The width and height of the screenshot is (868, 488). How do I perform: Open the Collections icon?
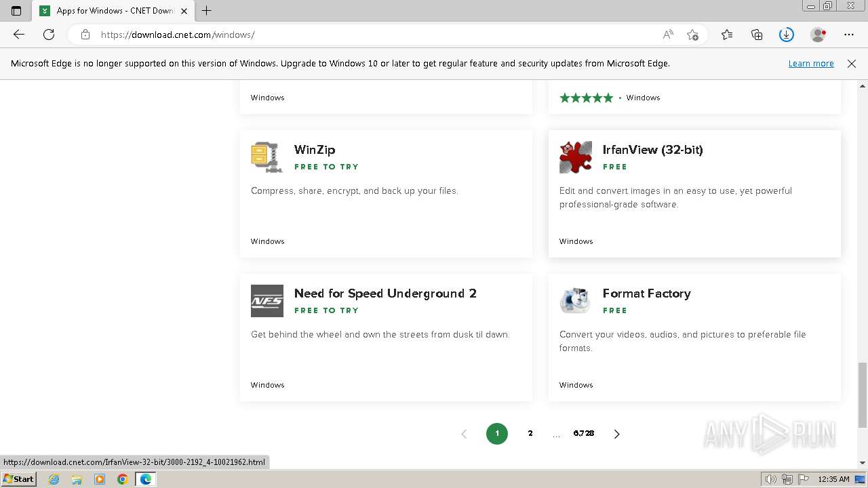point(757,35)
